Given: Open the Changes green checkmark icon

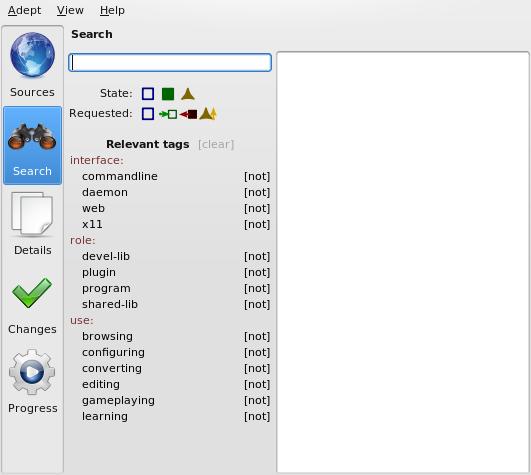Looking at the screenshot, I should pyautogui.click(x=32, y=293).
